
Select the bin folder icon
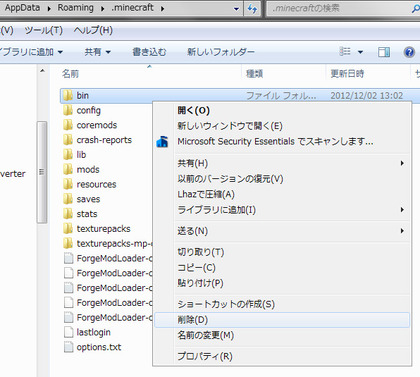click(x=68, y=96)
